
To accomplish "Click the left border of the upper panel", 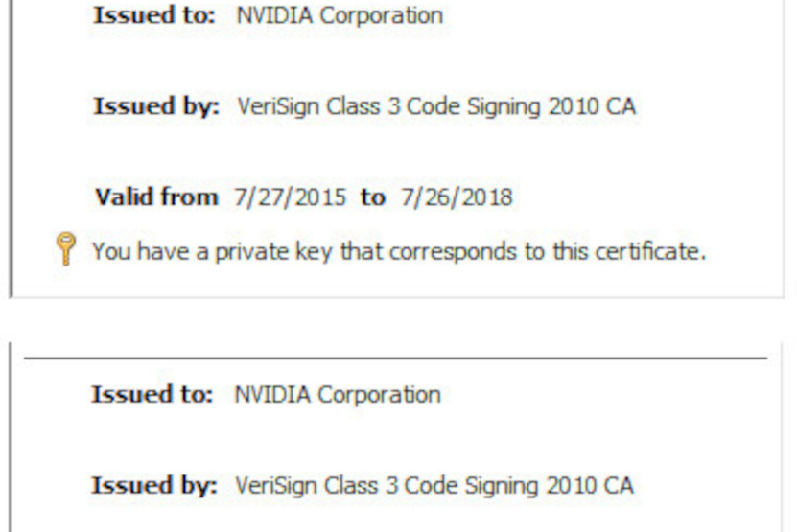I will click(x=11, y=144).
